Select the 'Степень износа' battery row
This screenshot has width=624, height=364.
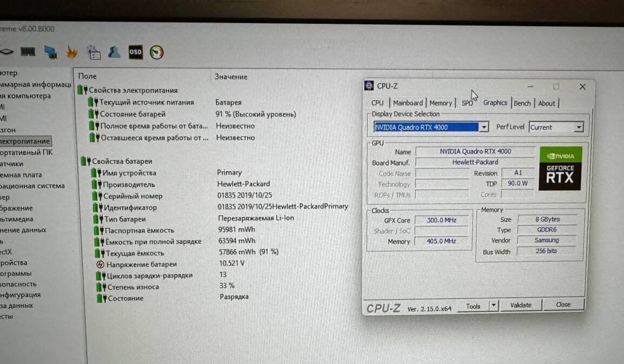pyautogui.click(x=133, y=287)
